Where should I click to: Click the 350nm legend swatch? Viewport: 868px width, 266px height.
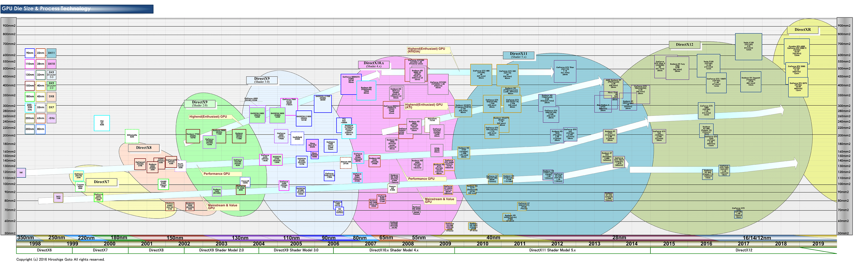coord(30,129)
